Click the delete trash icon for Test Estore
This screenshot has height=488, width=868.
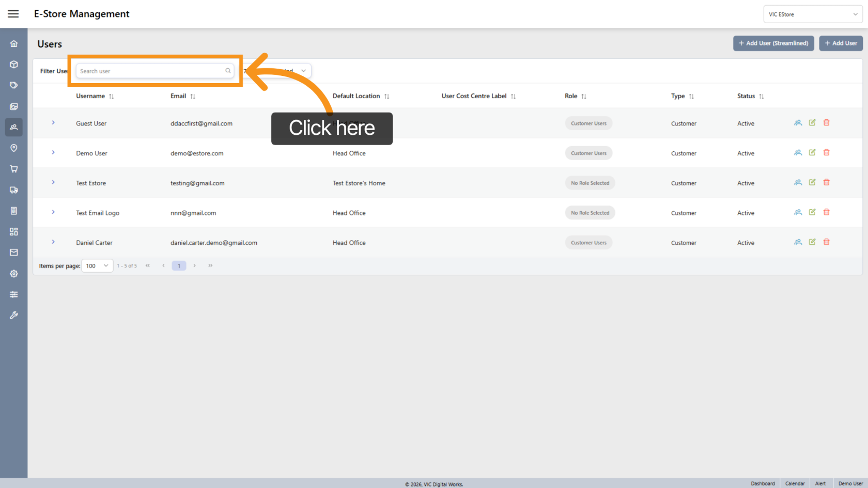tap(826, 182)
